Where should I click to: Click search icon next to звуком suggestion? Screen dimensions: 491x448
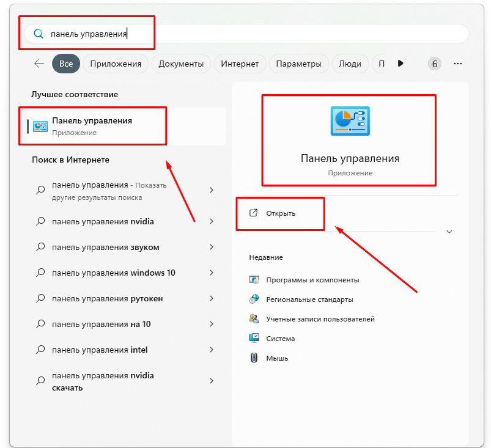40,247
